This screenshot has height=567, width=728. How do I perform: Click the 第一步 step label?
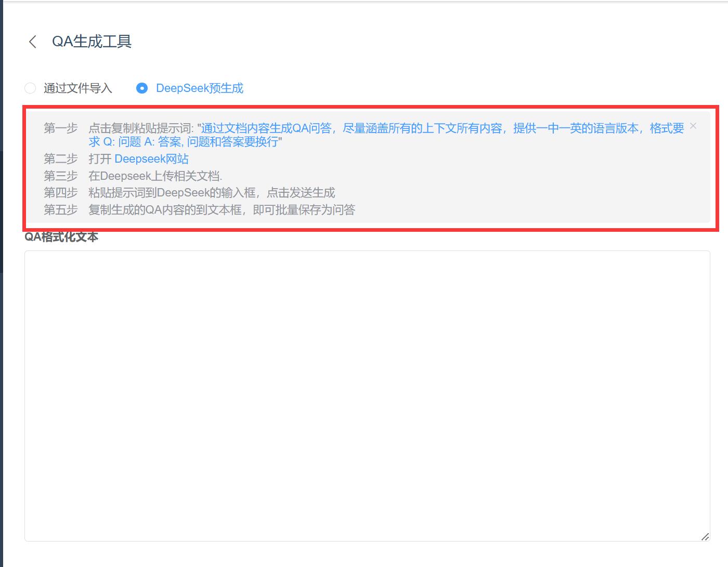tap(60, 128)
